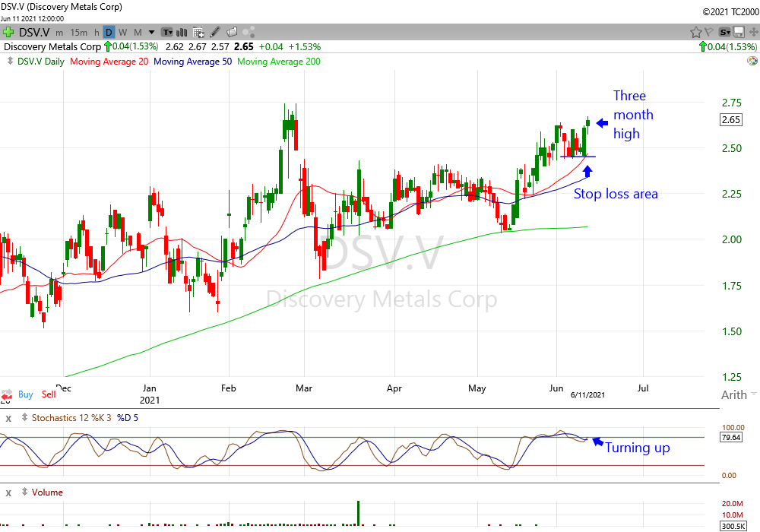The image size is (760, 532).
Task: Click the Buy link
Action: pos(26,394)
